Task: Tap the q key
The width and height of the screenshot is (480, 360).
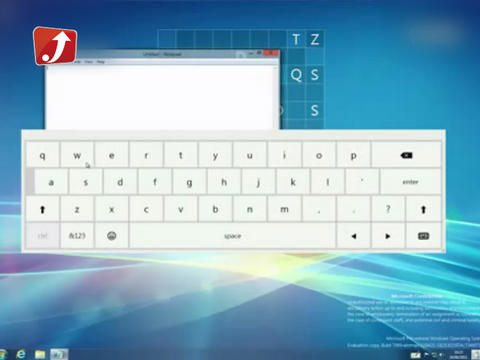Action: point(42,155)
